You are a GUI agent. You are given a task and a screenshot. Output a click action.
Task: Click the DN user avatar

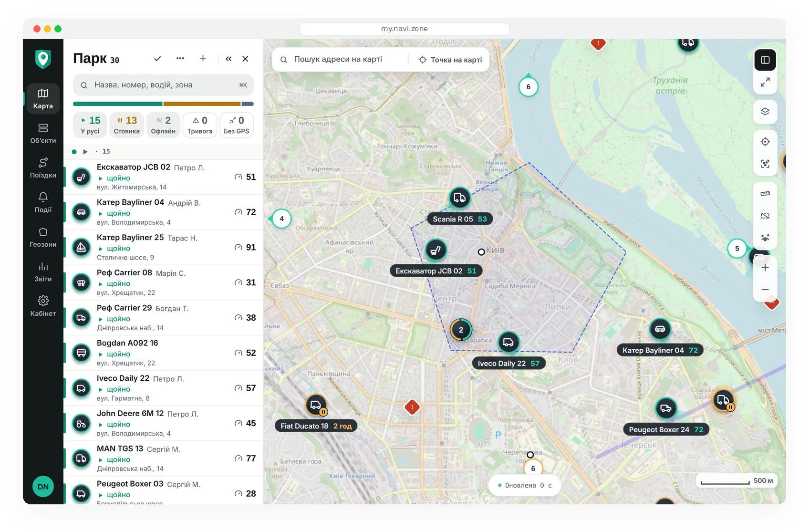pos(43,487)
